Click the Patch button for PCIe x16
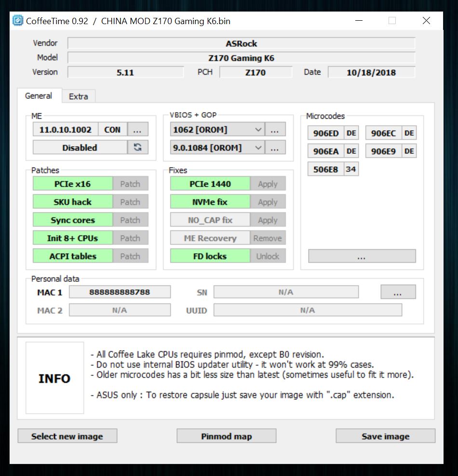The width and height of the screenshot is (458, 476). pos(130,184)
